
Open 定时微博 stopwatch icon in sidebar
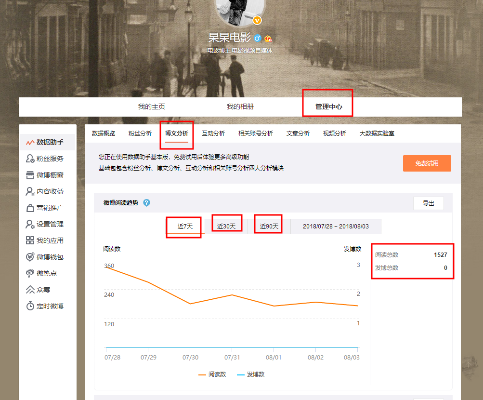(30, 306)
